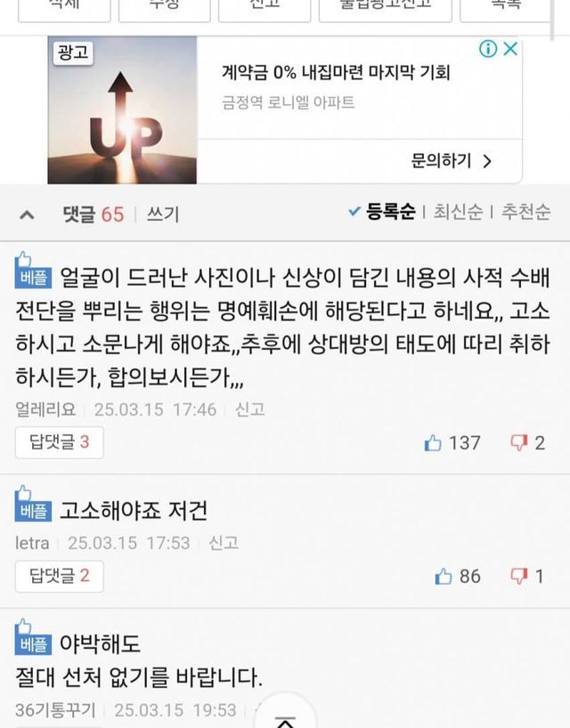Image resolution: width=570 pixels, height=728 pixels.
Task: Sort comments by 최신순
Action: coord(458,212)
